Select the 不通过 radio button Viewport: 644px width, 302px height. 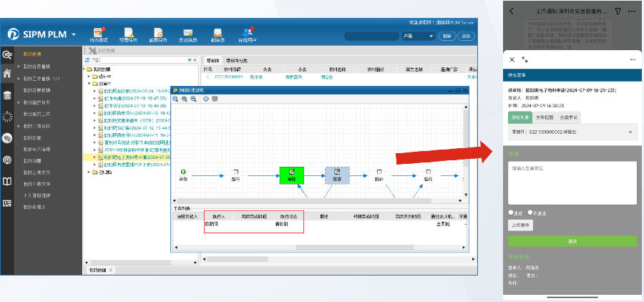click(x=530, y=213)
